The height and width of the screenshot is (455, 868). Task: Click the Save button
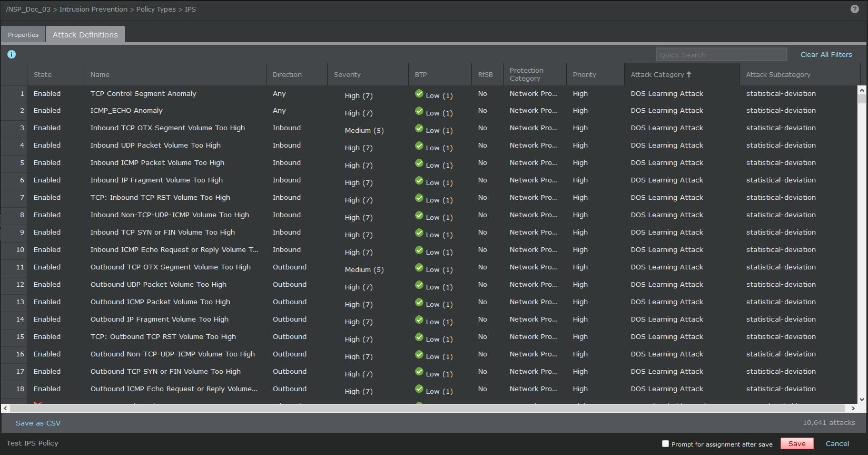(797, 443)
